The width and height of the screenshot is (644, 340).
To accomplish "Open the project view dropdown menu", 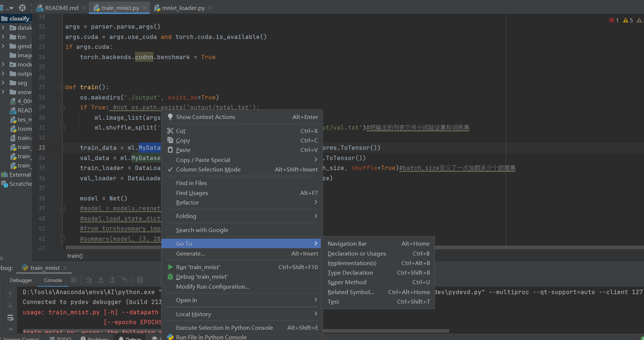I will point(10,8).
